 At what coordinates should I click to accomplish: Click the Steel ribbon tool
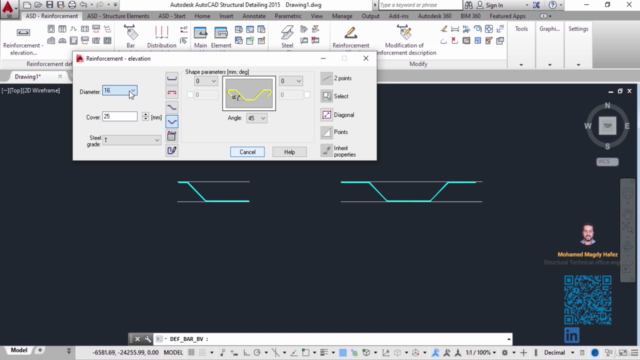287,36
